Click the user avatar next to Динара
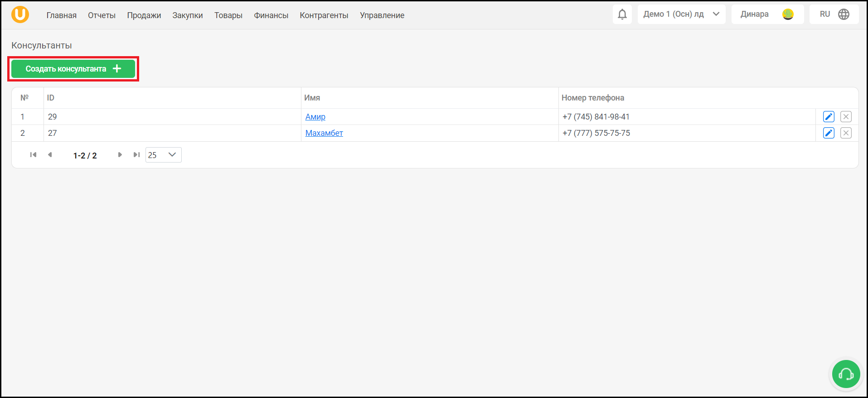868x398 pixels. (788, 14)
